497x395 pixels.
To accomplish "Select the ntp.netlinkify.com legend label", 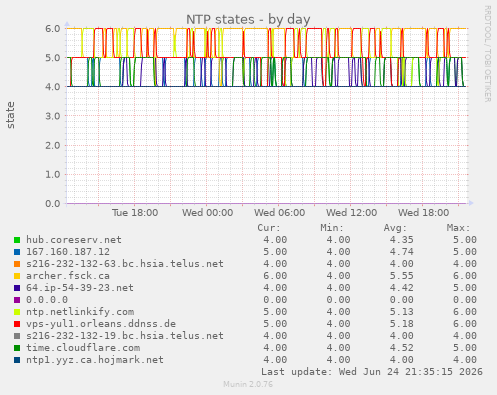I will point(80,312).
